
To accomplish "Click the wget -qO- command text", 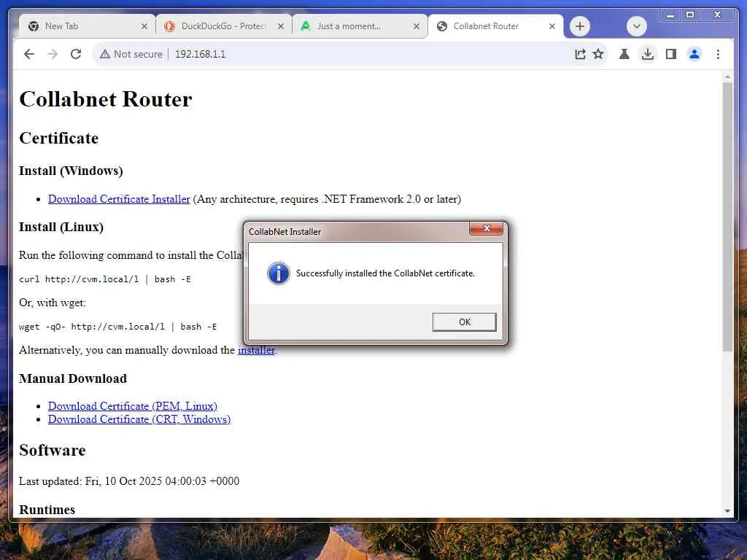I will [x=117, y=327].
